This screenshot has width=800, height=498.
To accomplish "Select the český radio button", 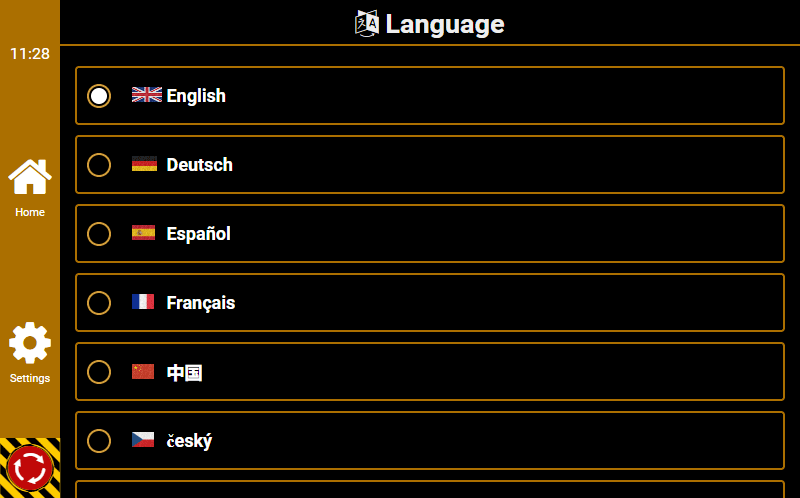I will [99, 441].
